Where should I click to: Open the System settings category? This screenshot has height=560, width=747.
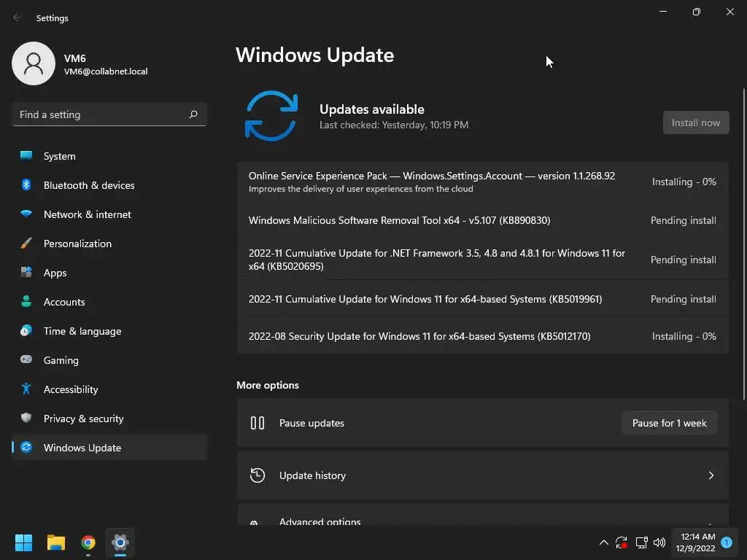(x=109, y=156)
